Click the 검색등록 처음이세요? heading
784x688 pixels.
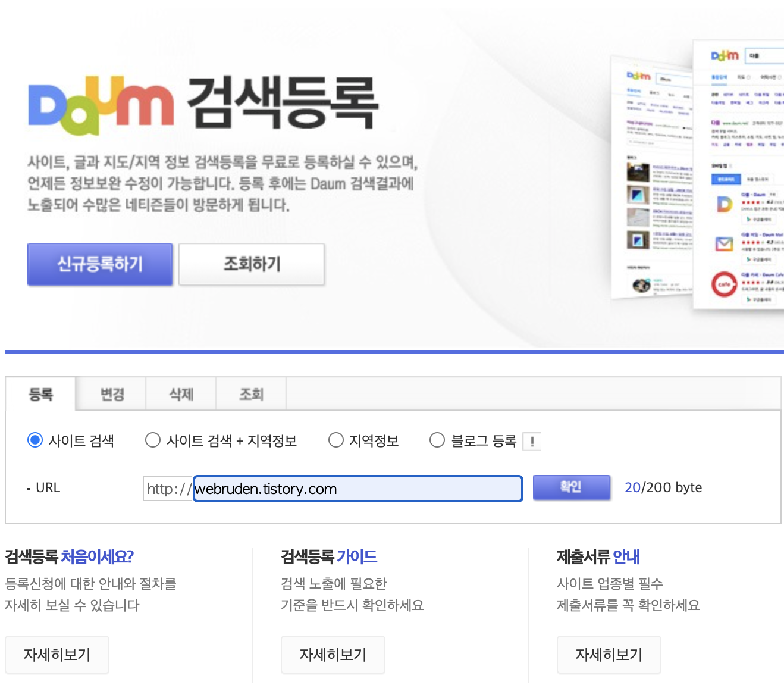pos(69,556)
